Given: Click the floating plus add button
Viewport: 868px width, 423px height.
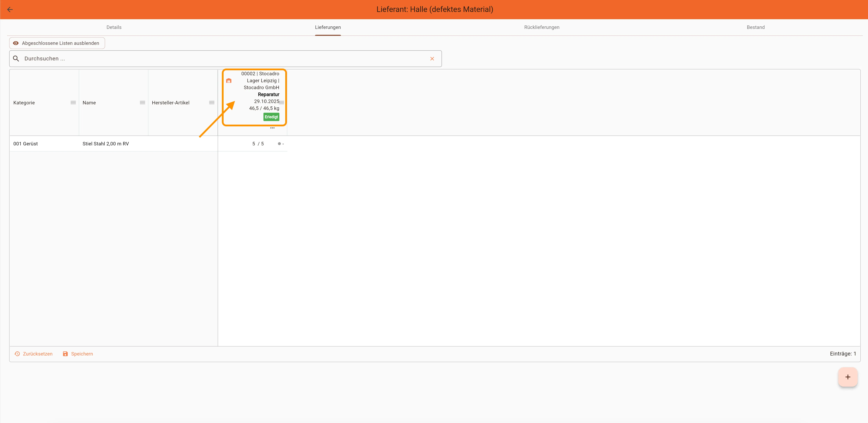Looking at the screenshot, I should [847, 377].
